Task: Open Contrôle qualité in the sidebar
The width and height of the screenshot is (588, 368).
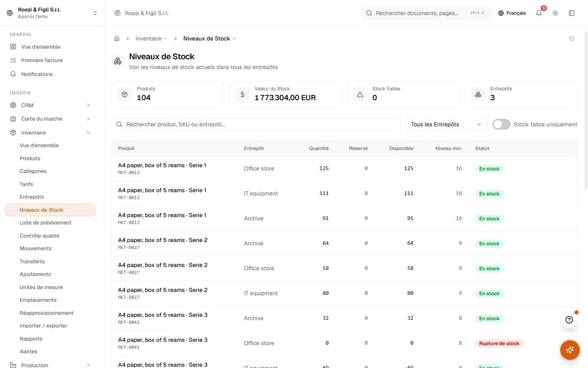Action: click(40, 236)
